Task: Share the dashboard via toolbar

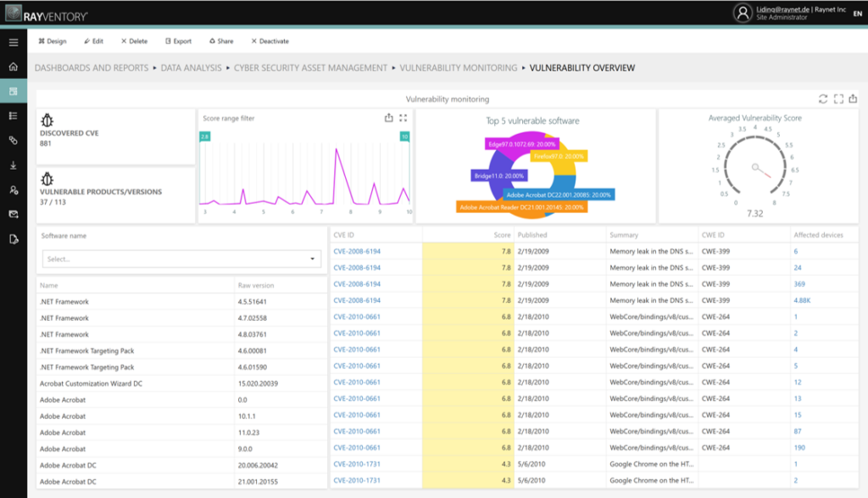Action: tap(221, 41)
